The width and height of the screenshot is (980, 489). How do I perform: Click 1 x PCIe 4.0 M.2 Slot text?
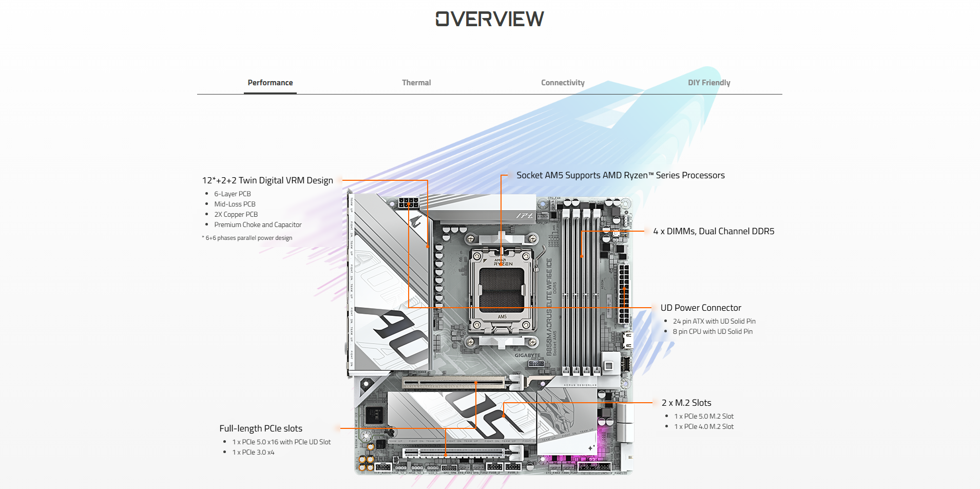click(x=704, y=426)
